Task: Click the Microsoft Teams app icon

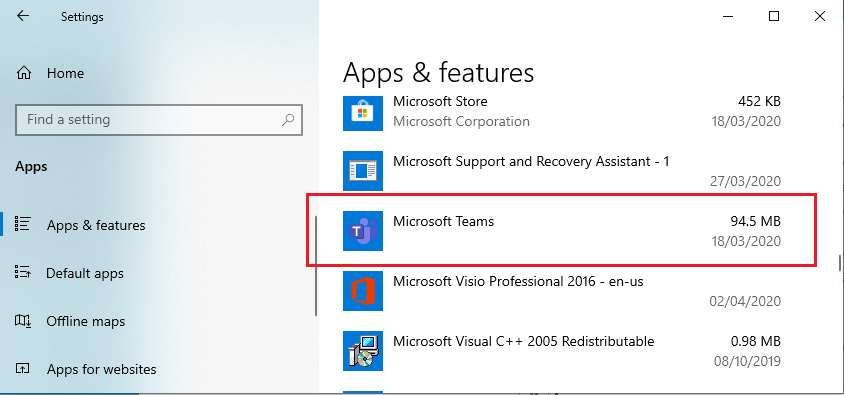Action: (363, 231)
